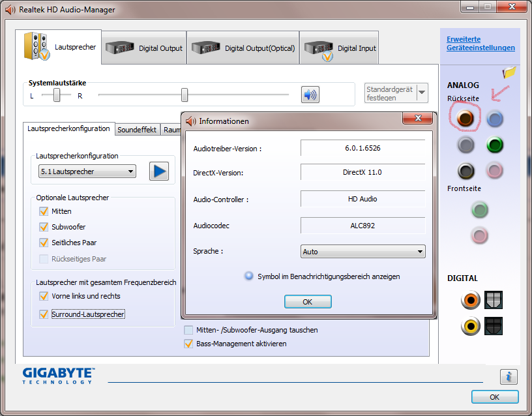Click OK in the Informationen dialog
Viewport: 532px width, 416px height.
pyautogui.click(x=307, y=302)
